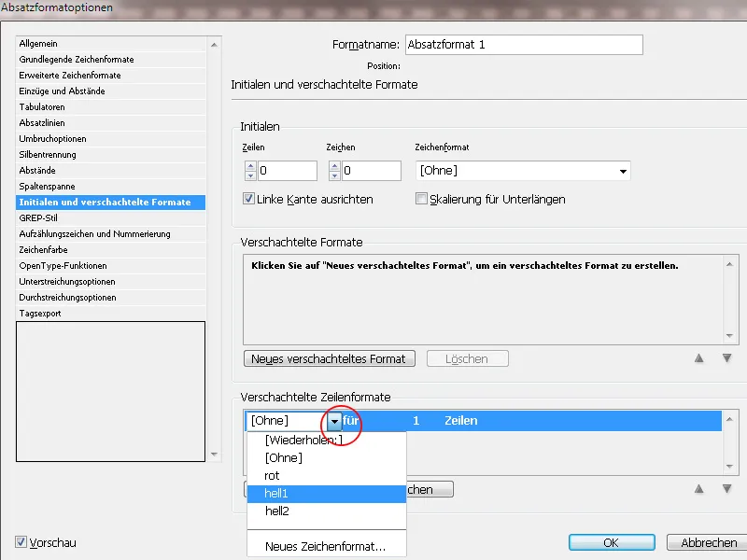This screenshot has width=747, height=560.
Task: Decrease the Zeichen initial value
Action: (x=334, y=175)
